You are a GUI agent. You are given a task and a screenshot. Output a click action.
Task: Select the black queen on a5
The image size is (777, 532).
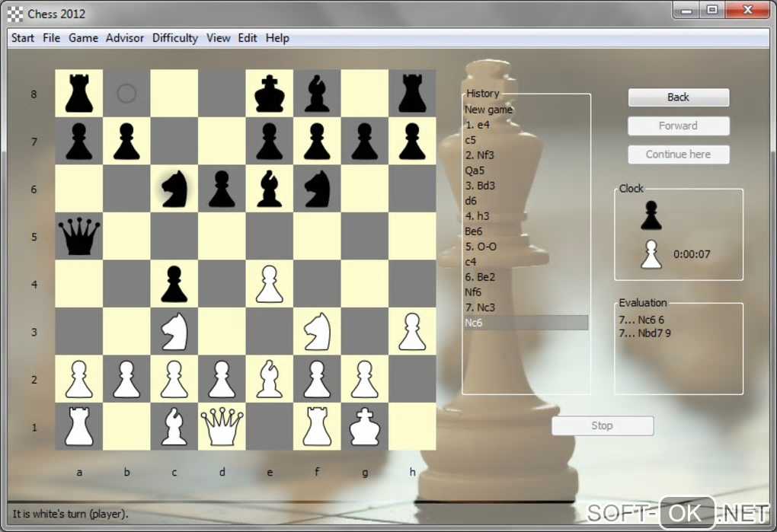pos(78,236)
